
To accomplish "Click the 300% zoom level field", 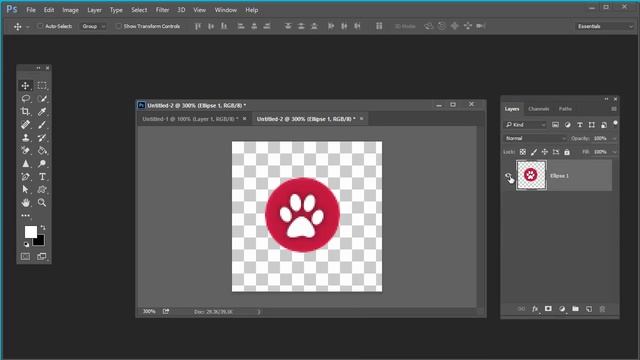I will click(x=149, y=311).
